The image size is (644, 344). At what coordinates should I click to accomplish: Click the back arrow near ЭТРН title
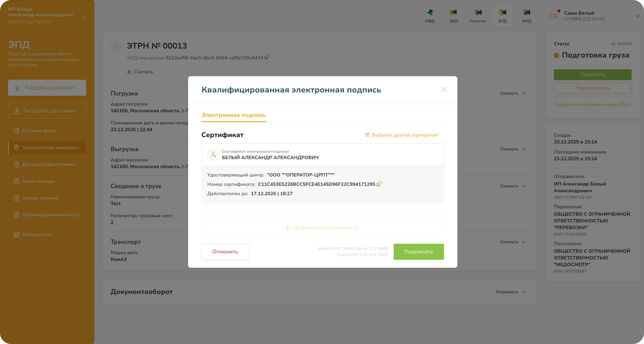pos(116,46)
